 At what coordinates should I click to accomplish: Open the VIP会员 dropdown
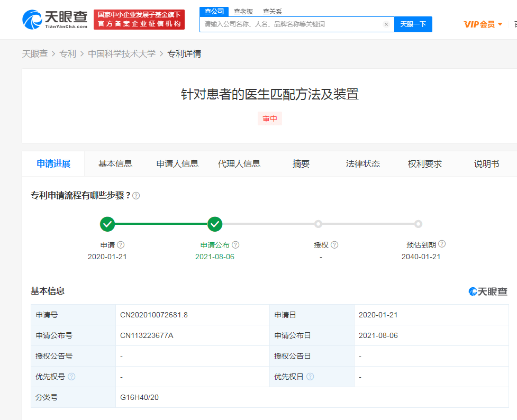483,24
